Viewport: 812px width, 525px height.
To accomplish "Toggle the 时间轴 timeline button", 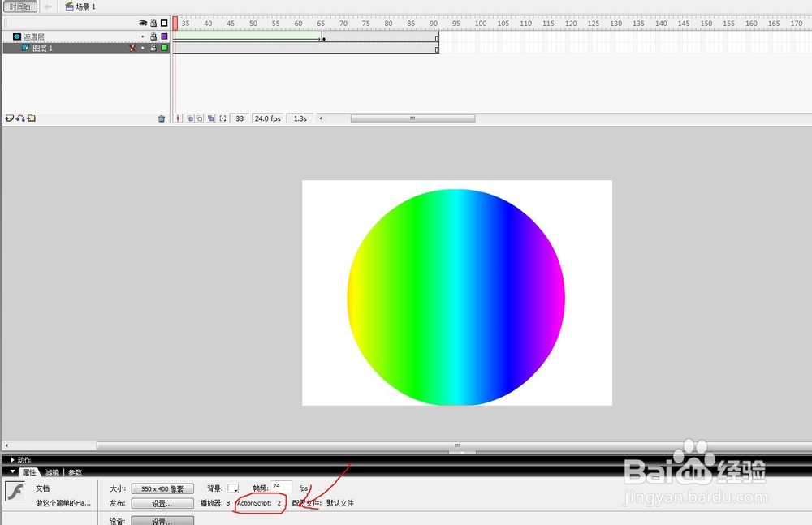I will [20, 6].
